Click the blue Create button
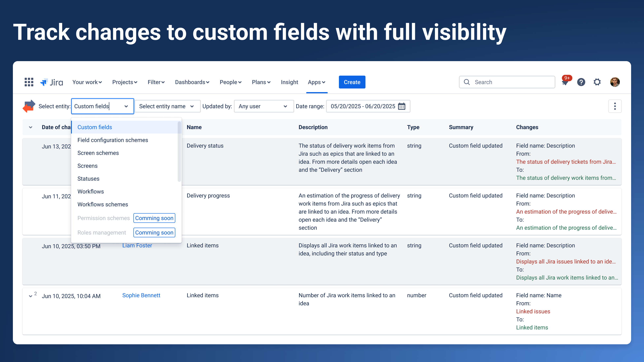The height and width of the screenshot is (362, 644). [x=352, y=82]
